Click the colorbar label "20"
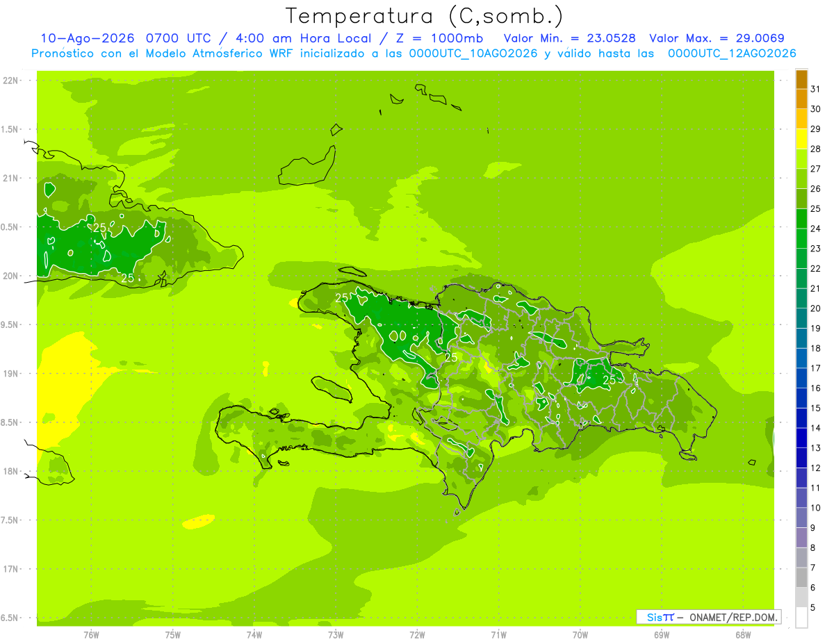Viewport: 834px width, 644px height. (x=816, y=308)
